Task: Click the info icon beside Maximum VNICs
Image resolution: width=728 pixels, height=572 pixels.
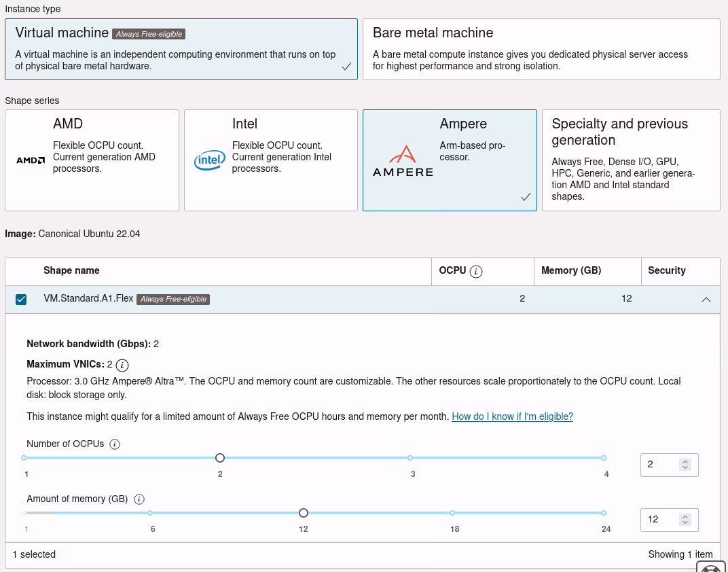Action: coord(122,365)
